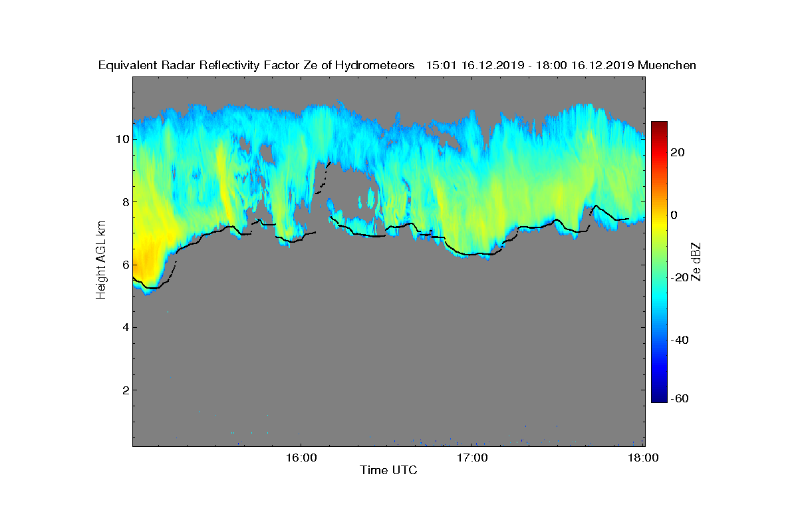Click the colorbar tick label '0'
Viewport: 798px width, 532px height.
click(x=675, y=215)
